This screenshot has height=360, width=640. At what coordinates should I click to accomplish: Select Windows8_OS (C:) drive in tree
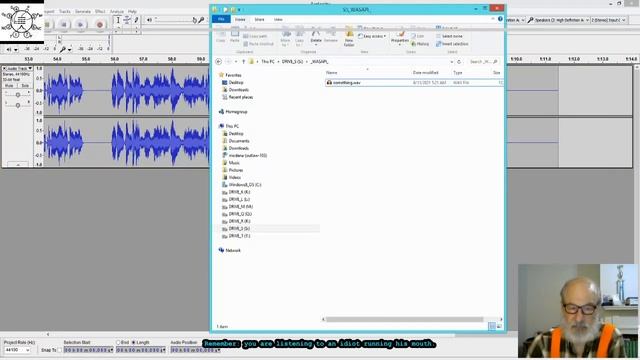coord(242,184)
